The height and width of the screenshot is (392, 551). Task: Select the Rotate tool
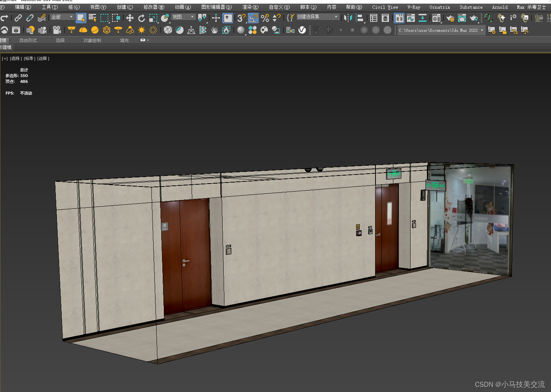[142, 18]
